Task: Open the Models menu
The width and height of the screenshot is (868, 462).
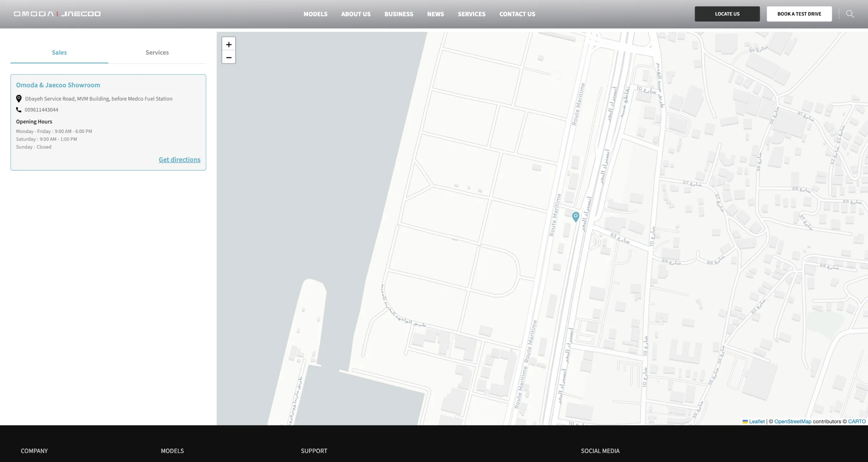Action: point(315,14)
